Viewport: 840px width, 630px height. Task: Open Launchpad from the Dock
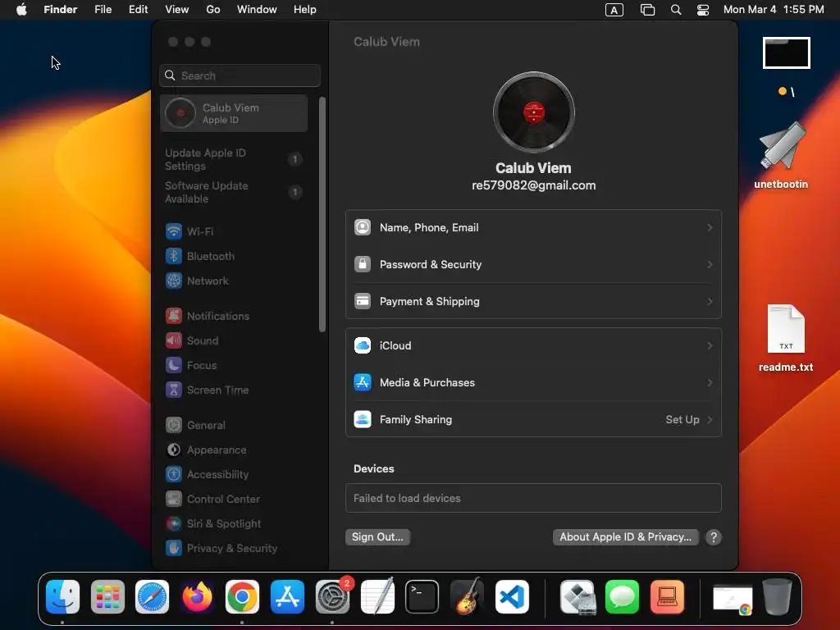[107, 597]
